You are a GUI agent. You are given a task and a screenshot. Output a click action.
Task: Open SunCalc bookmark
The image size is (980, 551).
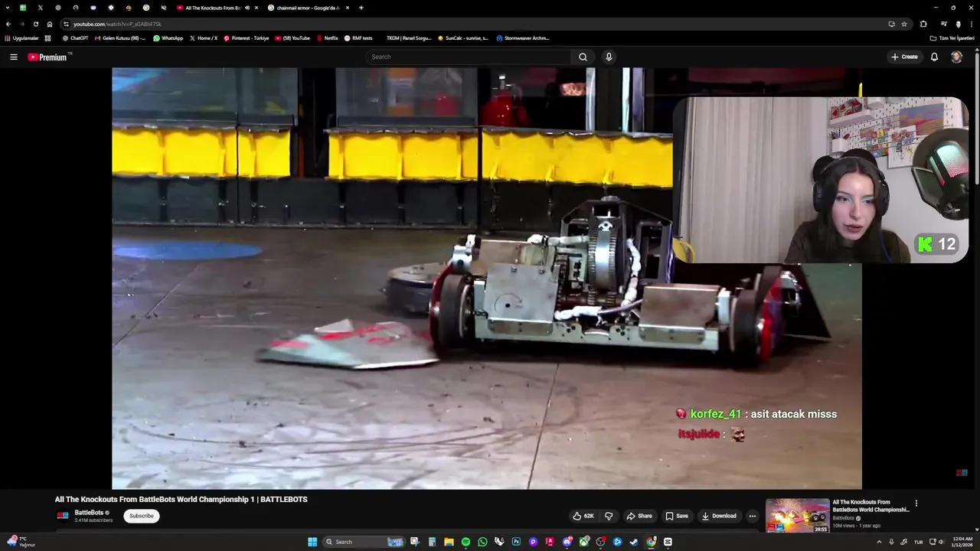pyautogui.click(x=463, y=37)
